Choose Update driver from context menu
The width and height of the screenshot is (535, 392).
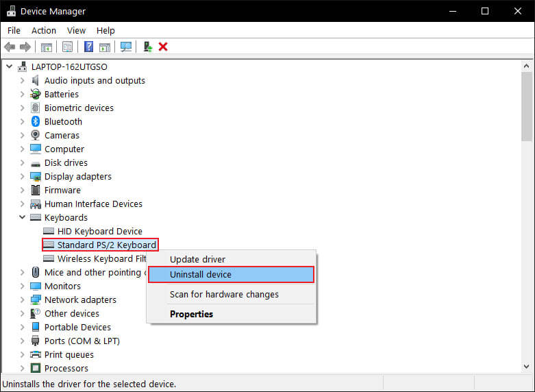(231, 259)
